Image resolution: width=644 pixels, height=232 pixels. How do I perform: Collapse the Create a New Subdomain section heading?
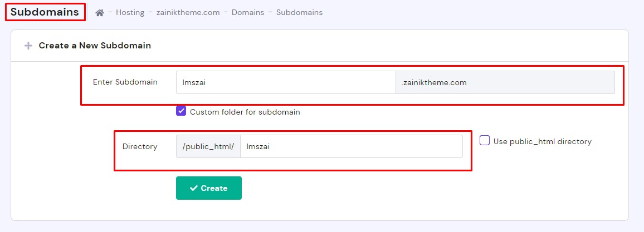pyautogui.click(x=95, y=46)
